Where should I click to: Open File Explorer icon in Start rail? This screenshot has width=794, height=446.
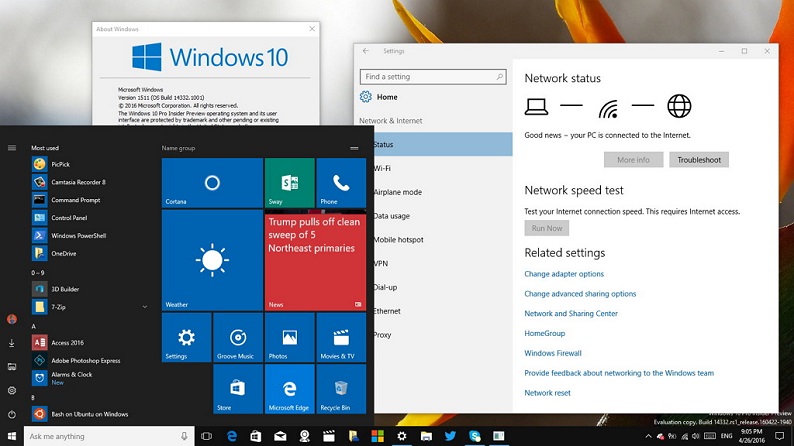point(12,367)
